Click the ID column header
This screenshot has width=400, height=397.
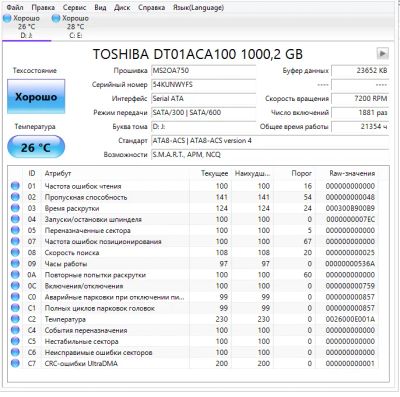(x=32, y=173)
